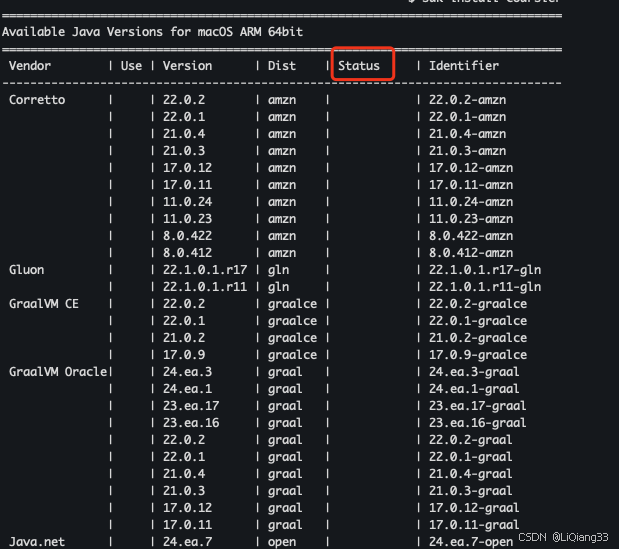Viewport: 619px width, 549px height.
Task: Click identifier 24.ea.3-graal
Action: (x=474, y=372)
